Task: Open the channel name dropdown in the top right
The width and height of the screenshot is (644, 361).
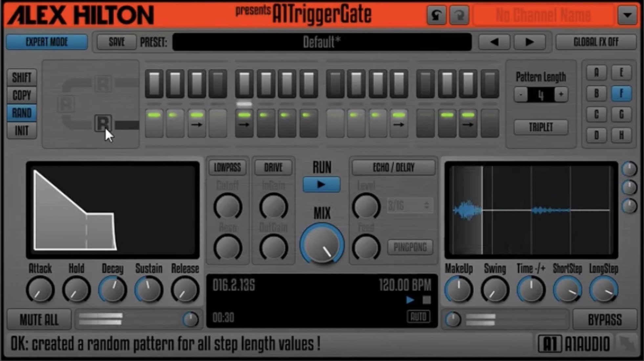Action: 627,14
